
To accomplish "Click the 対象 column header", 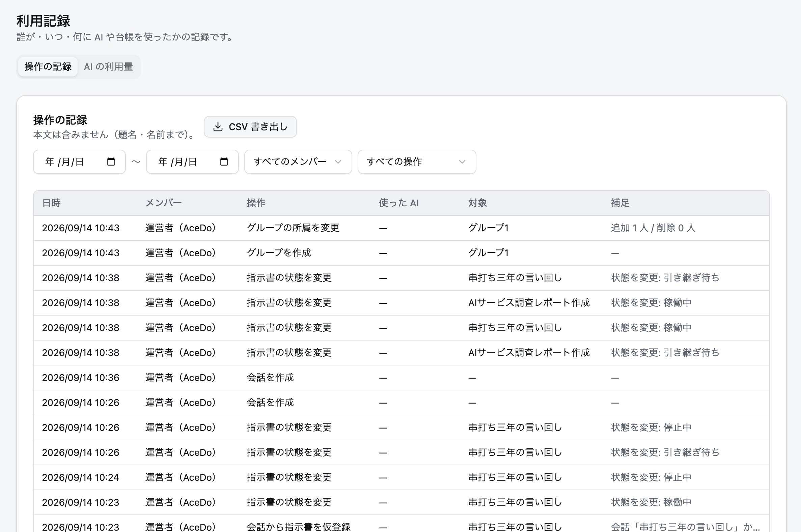I will tap(478, 203).
